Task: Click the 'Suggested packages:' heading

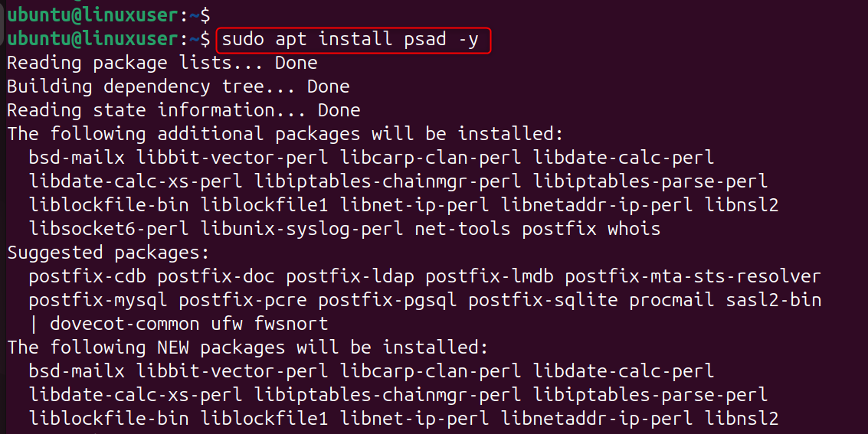Action: click(x=108, y=253)
